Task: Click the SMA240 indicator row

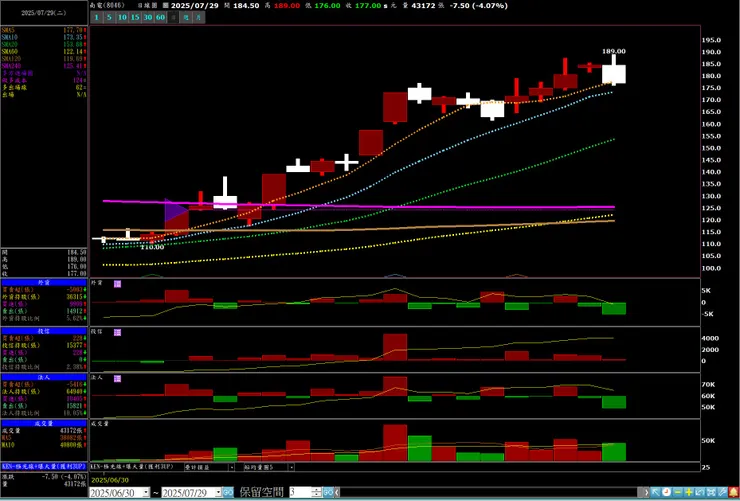Action: (x=44, y=66)
